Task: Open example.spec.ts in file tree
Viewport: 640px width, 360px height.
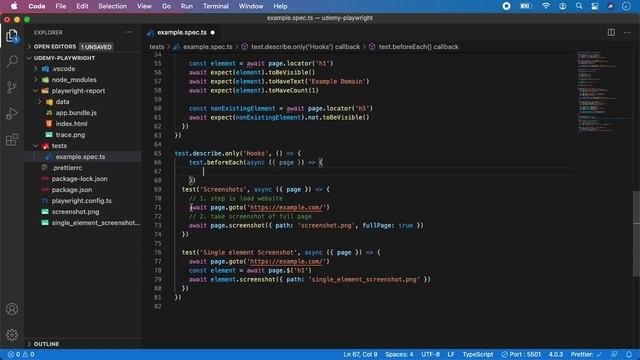Action: tap(80, 157)
